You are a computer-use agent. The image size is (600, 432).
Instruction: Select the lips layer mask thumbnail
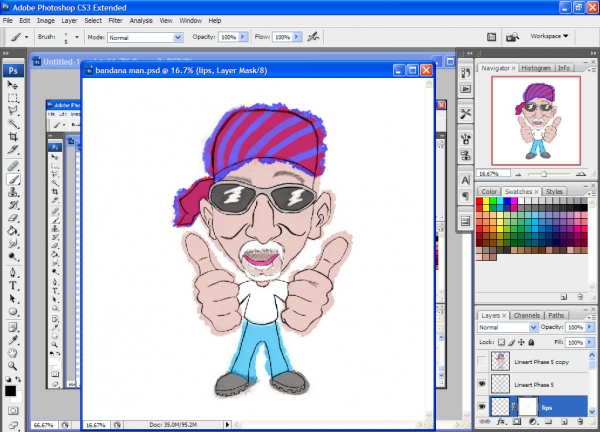coord(527,407)
